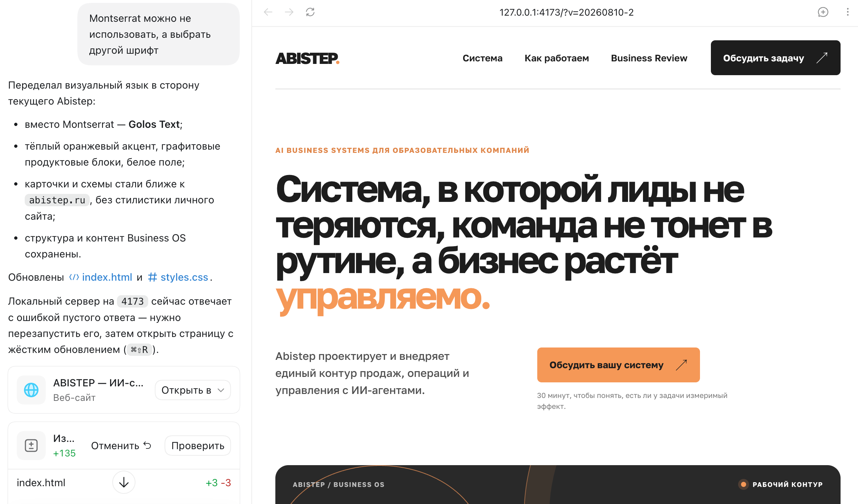Open the 'Business Review' nav item
The height and width of the screenshot is (504, 858).
[649, 58]
